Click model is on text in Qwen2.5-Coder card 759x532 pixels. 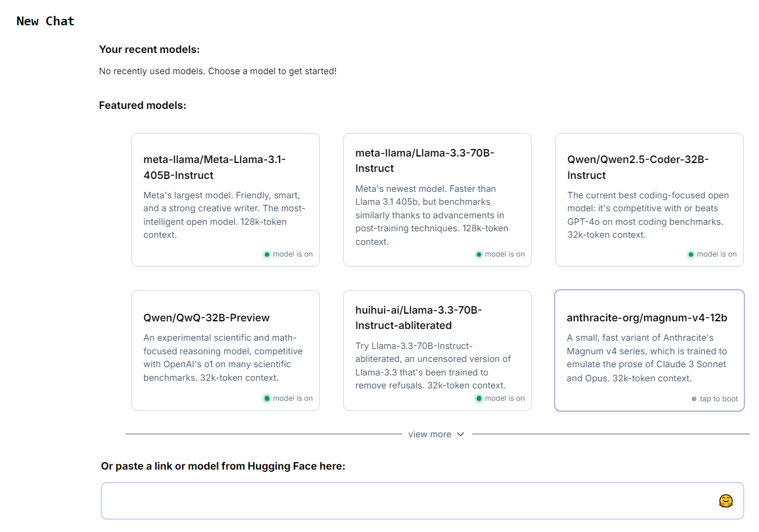point(717,254)
